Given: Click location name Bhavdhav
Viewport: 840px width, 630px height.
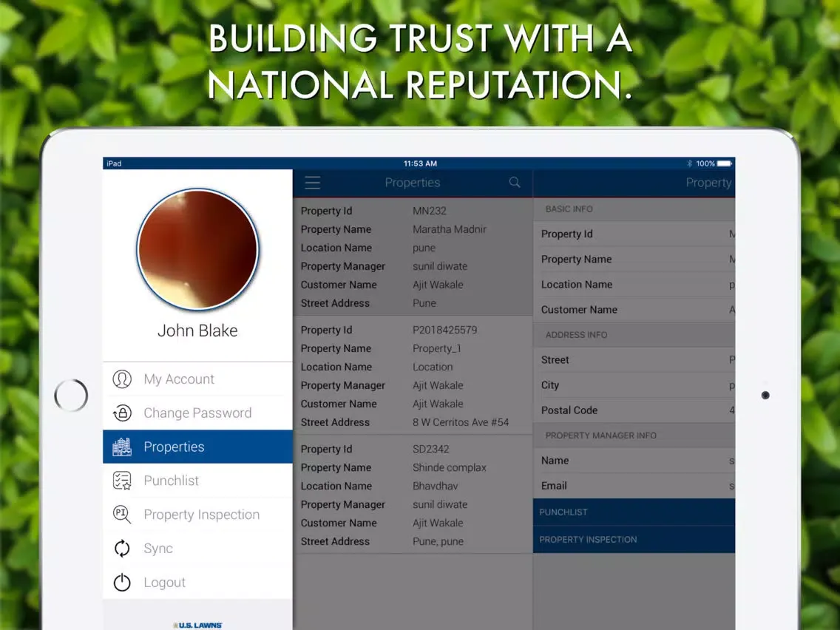Looking at the screenshot, I should pos(435,486).
